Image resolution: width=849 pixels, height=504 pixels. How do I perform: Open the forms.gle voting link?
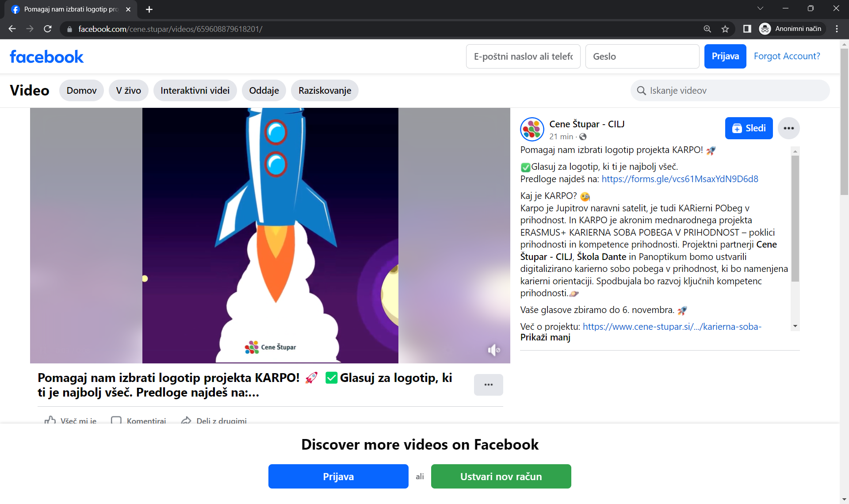680,179
